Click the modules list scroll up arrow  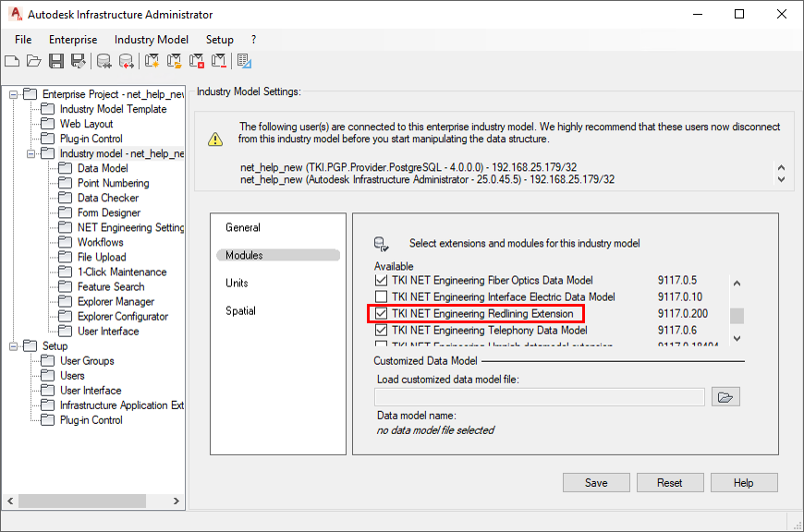point(737,283)
